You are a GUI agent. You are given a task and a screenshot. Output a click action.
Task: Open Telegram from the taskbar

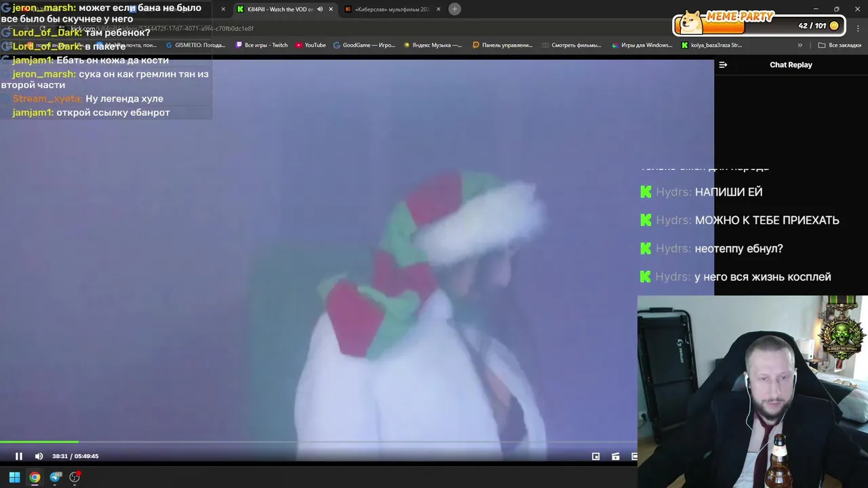click(56, 477)
